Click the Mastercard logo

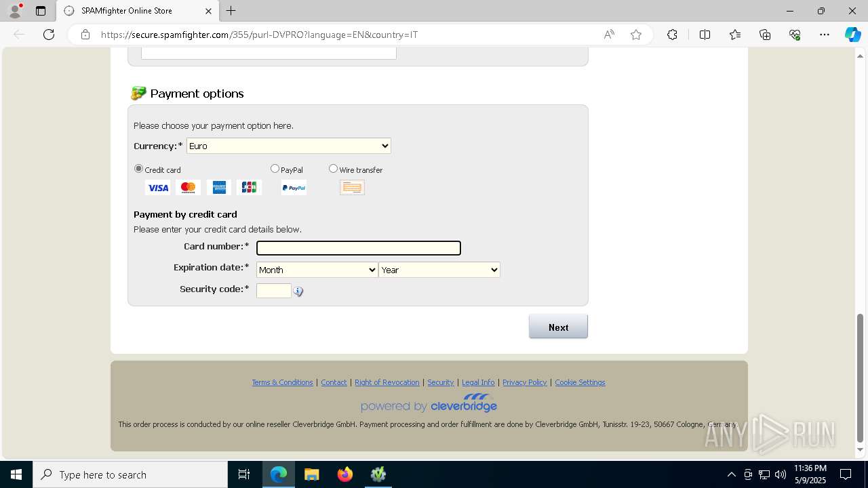[189, 188]
